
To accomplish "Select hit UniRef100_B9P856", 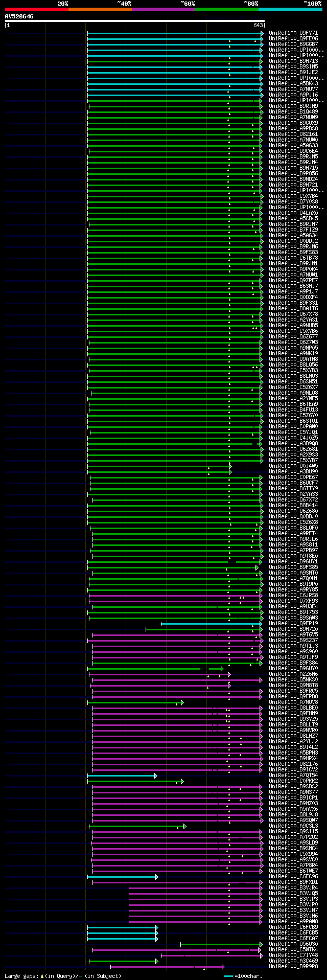I will click(x=293, y=174).
